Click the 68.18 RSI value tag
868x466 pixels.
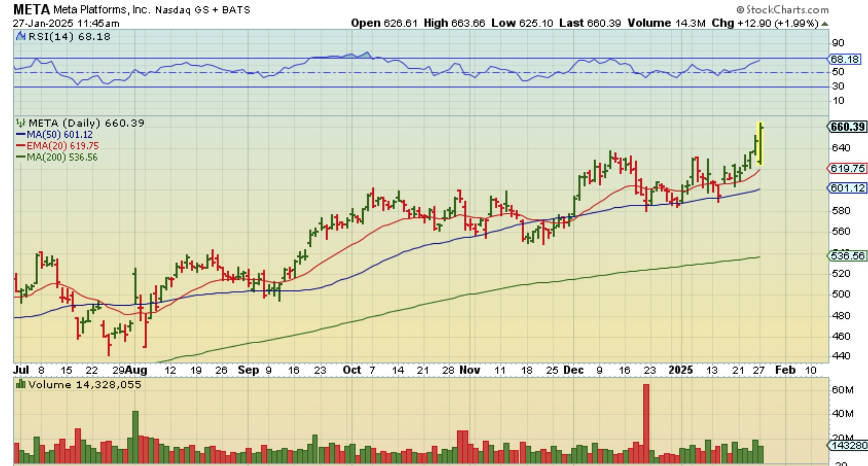pyautogui.click(x=845, y=59)
